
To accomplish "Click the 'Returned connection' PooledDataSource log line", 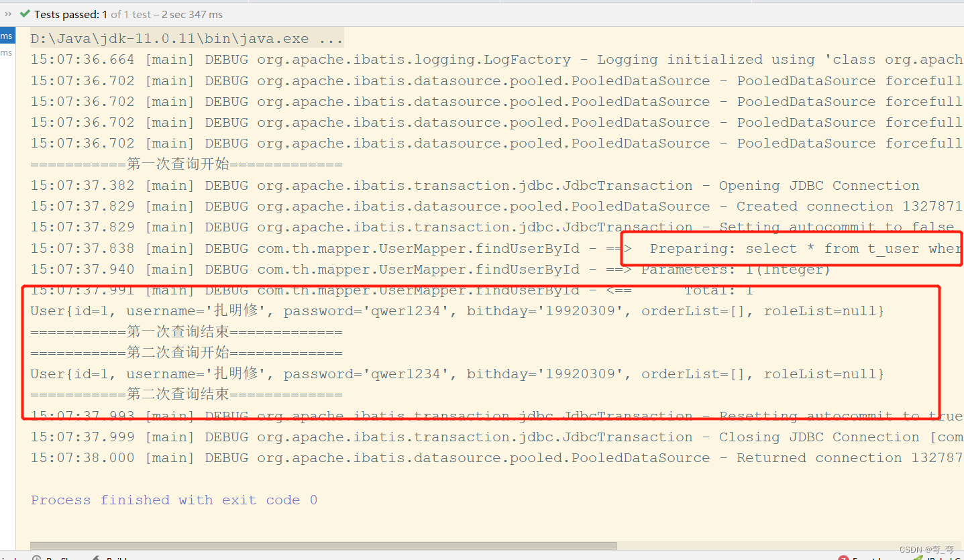I will [x=496, y=458].
